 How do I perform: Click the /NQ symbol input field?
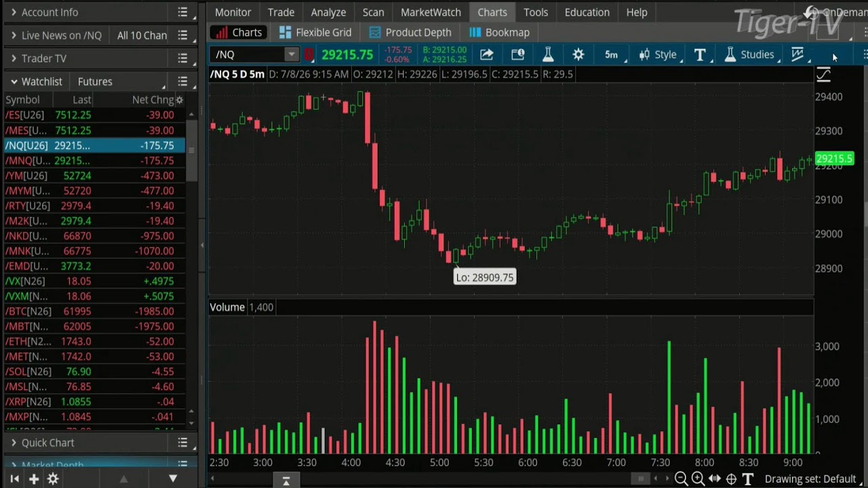coord(248,55)
